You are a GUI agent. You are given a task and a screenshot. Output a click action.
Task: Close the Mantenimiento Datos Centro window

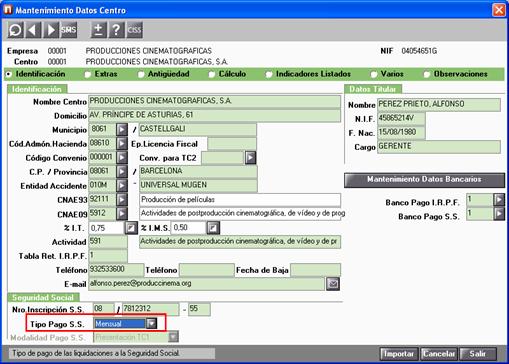pyautogui.click(x=499, y=10)
